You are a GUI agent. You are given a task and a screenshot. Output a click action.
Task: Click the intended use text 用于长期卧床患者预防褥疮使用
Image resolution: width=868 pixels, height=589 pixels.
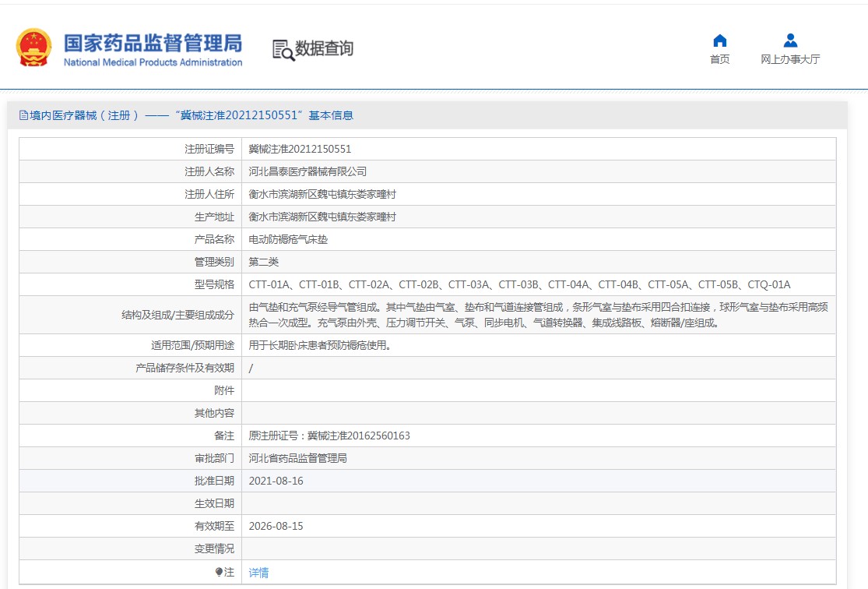pos(321,346)
